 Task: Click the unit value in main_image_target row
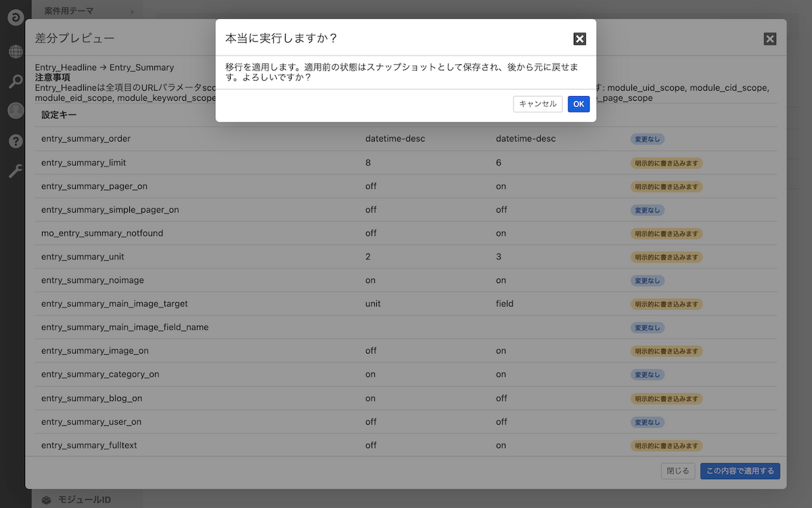373,304
